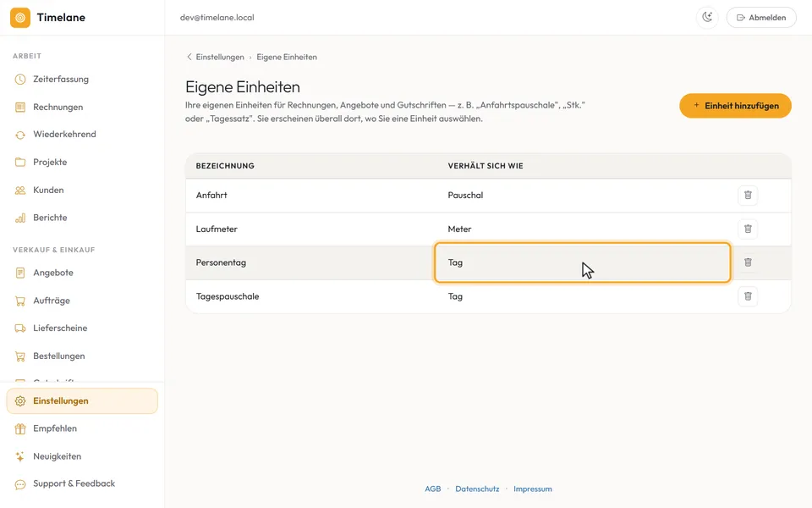Delete the Tagespauschale unit
Viewport: 812px width, 508px height.
pyautogui.click(x=748, y=296)
